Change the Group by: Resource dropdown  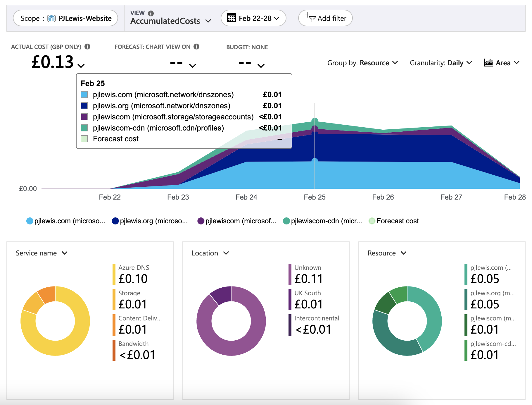point(362,63)
